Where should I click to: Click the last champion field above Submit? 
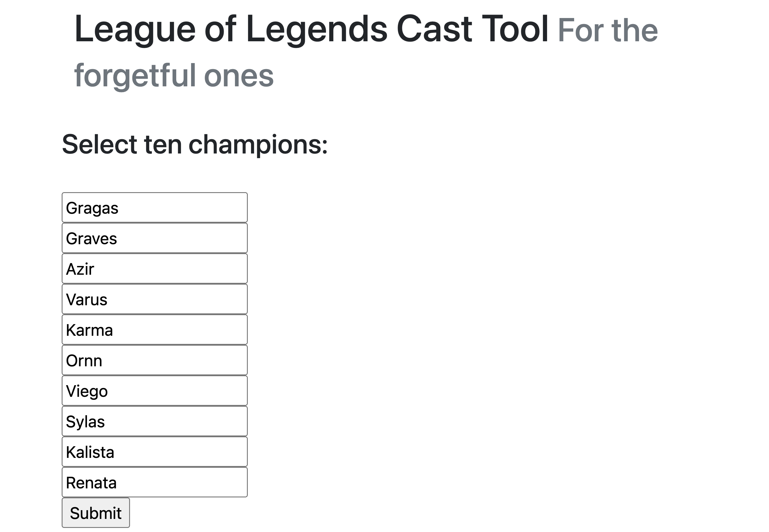coord(154,482)
